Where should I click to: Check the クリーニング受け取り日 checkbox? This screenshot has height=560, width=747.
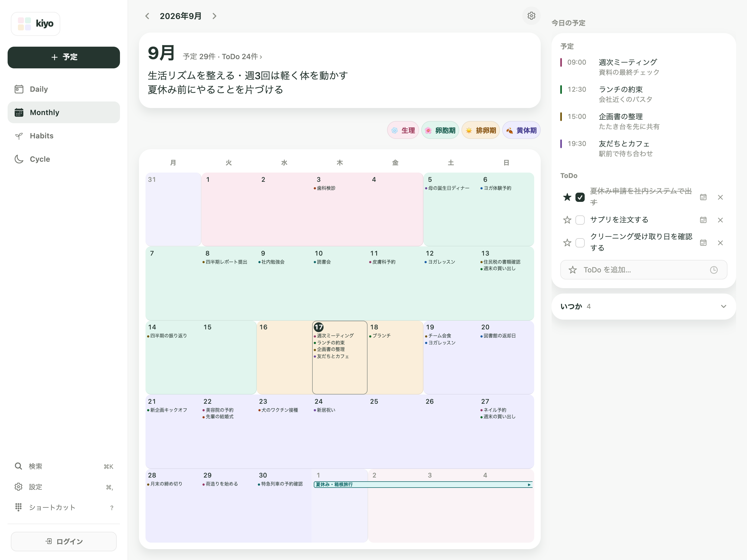click(x=580, y=242)
